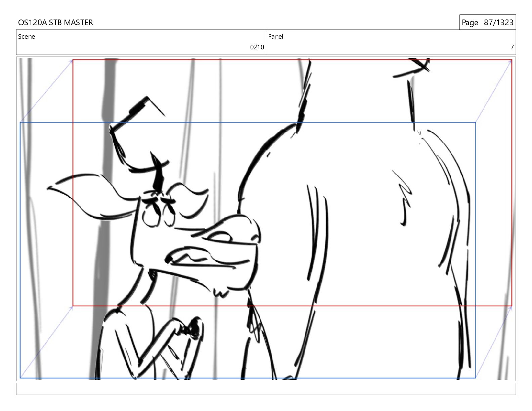Click the 'Page 87/1323' page indicator

pyautogui.click(x=487, y=22)
